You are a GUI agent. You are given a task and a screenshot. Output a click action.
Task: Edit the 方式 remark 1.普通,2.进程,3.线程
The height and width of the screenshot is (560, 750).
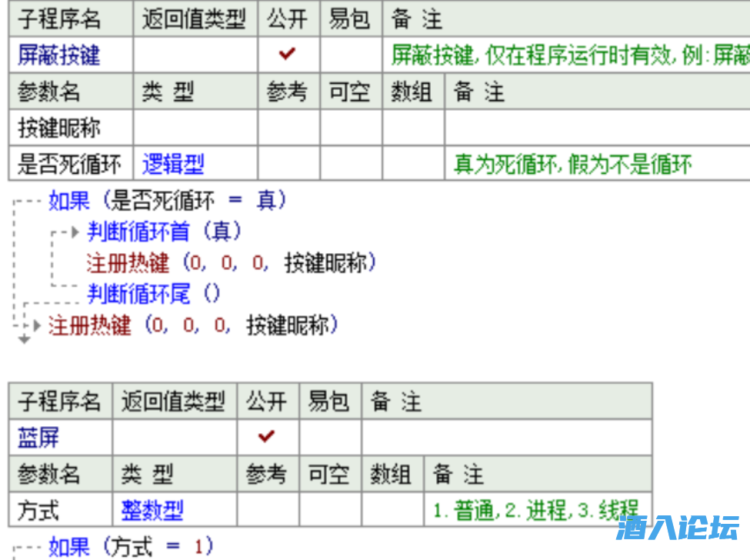point(536,510)
